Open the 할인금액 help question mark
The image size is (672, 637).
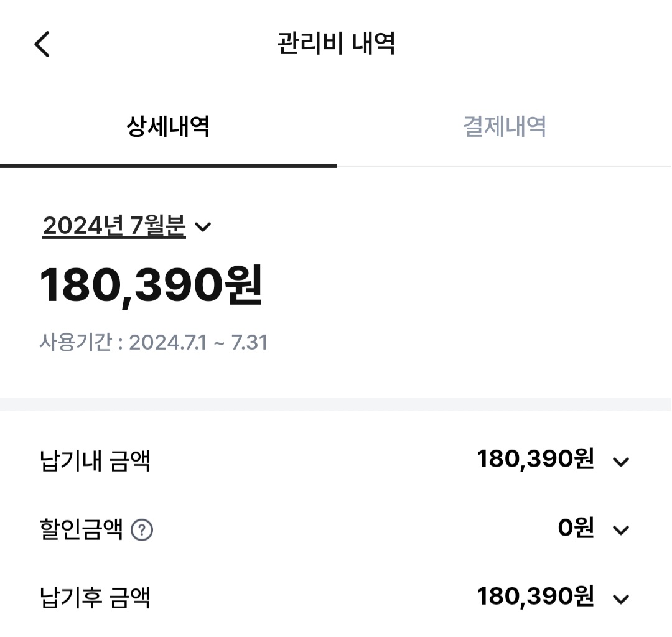click(x=142, y=531)
